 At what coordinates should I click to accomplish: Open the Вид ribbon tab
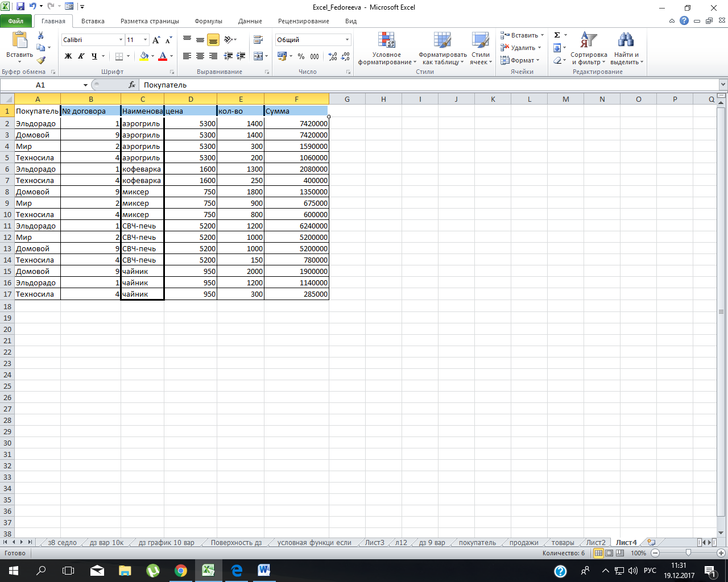tap(351, 21)
